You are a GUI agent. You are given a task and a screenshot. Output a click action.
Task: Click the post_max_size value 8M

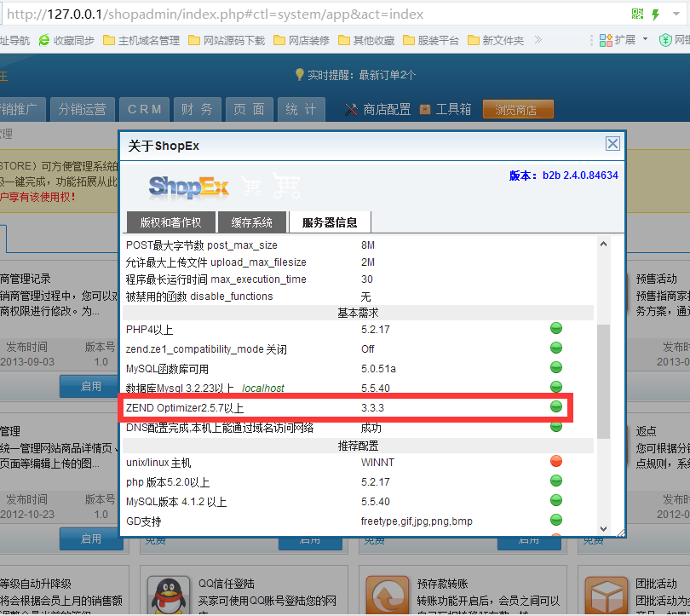368,245
